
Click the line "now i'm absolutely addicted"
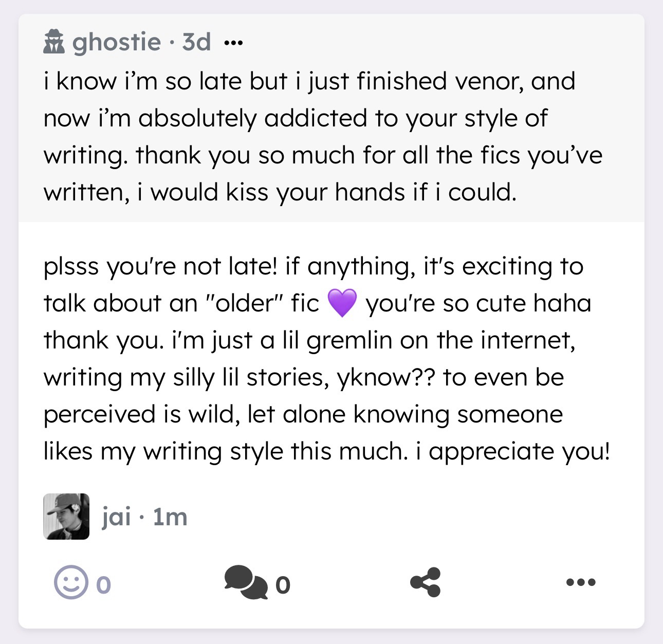(295, 118)
